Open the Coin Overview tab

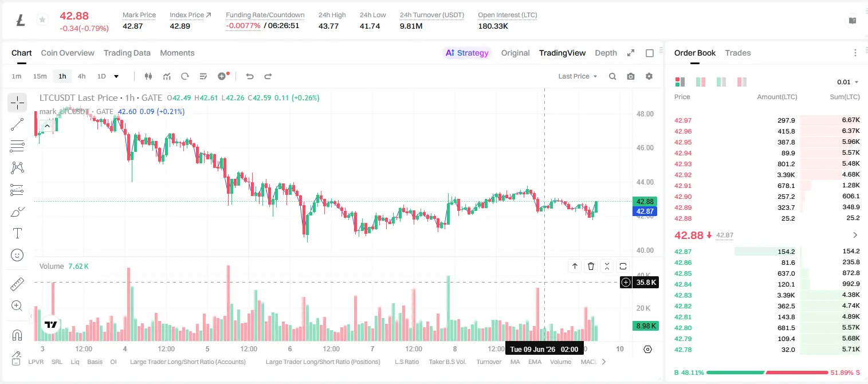coord(68,53)
